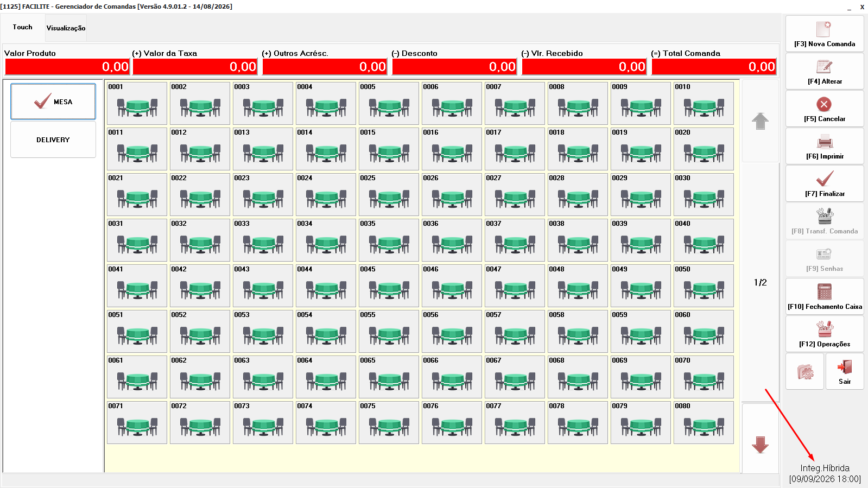
Task: Close the FACILITE window
Action: pyautogui.click(x=862, y=7)
